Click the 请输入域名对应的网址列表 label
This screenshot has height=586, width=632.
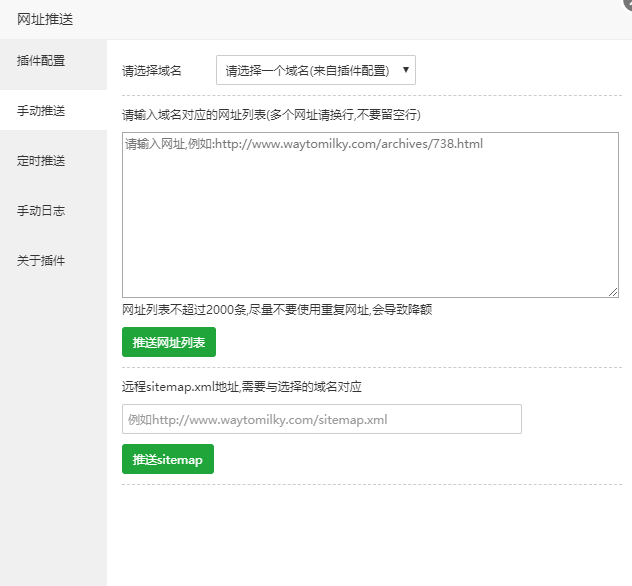coord(271,115)
